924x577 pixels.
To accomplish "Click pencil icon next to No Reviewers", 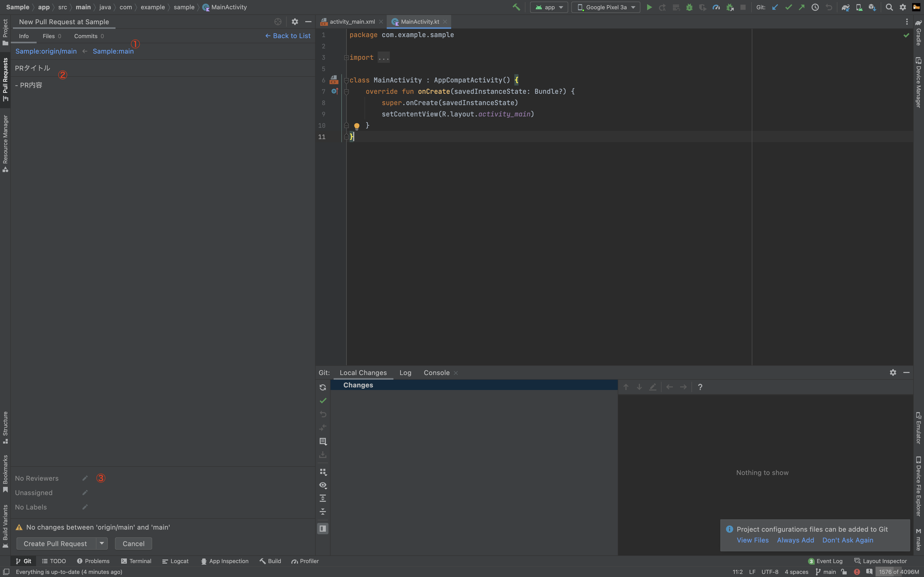I will pyautogui.click(x=85, y=478).
